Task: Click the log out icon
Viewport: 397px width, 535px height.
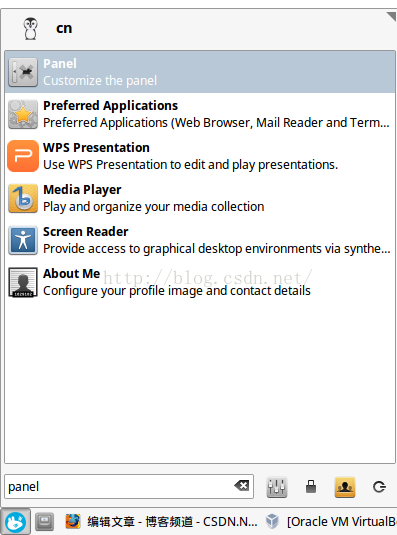Action: (x=379, y=487)
